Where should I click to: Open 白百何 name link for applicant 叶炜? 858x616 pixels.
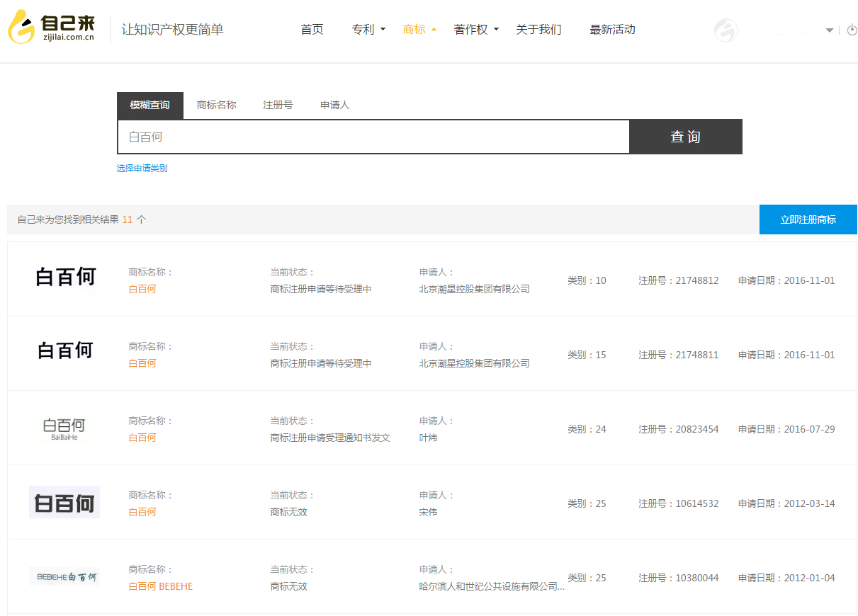(142, 438)
